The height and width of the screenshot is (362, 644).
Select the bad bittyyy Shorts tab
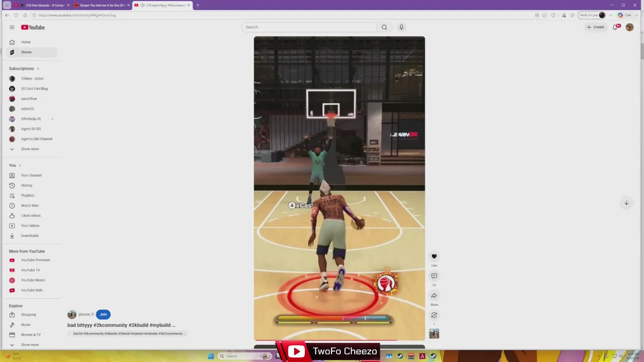point(162,5)
